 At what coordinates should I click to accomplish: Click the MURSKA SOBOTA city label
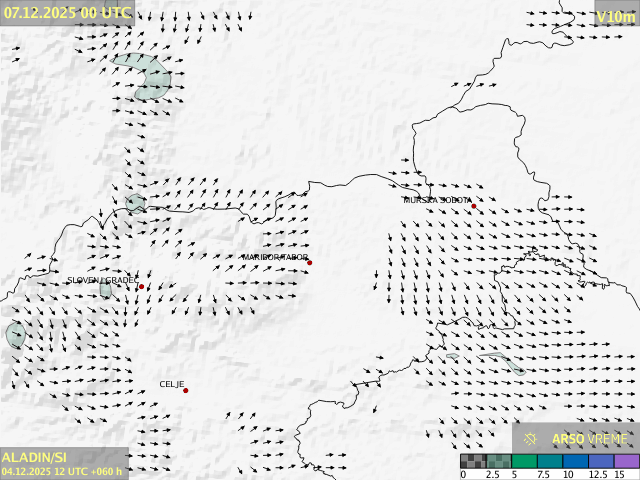437,200
